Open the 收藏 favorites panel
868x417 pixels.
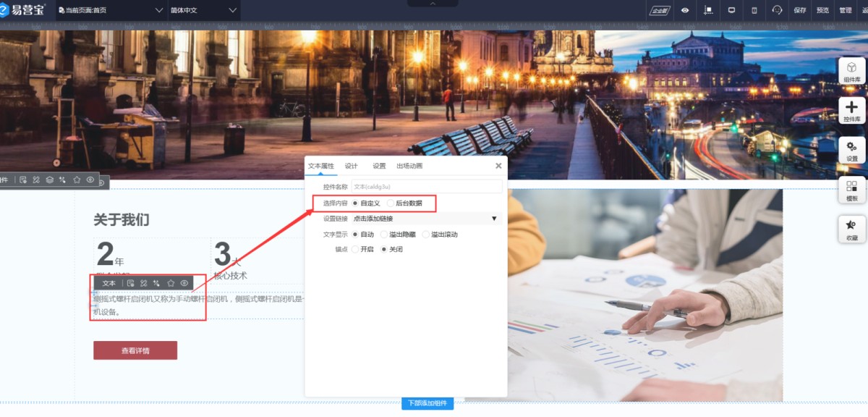(x=852, y=229)
